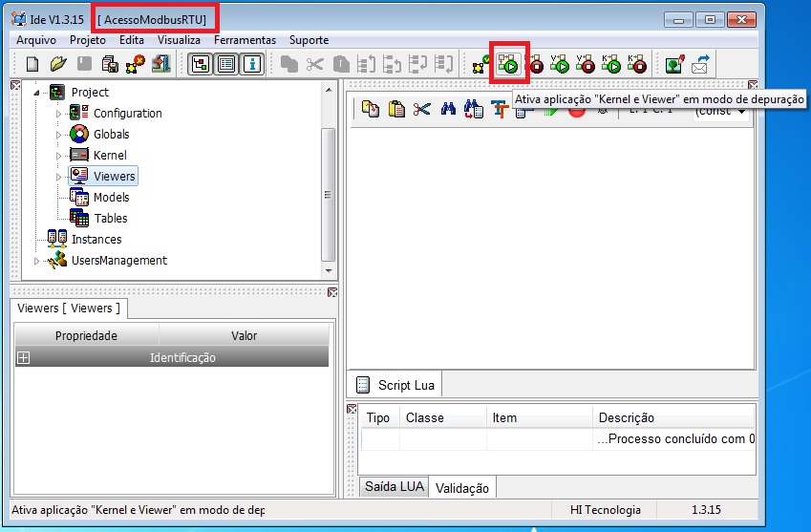The image size is (811, 532).
Task: Click binoculars find icon in script editor
Action: click(x=448, y=109)
